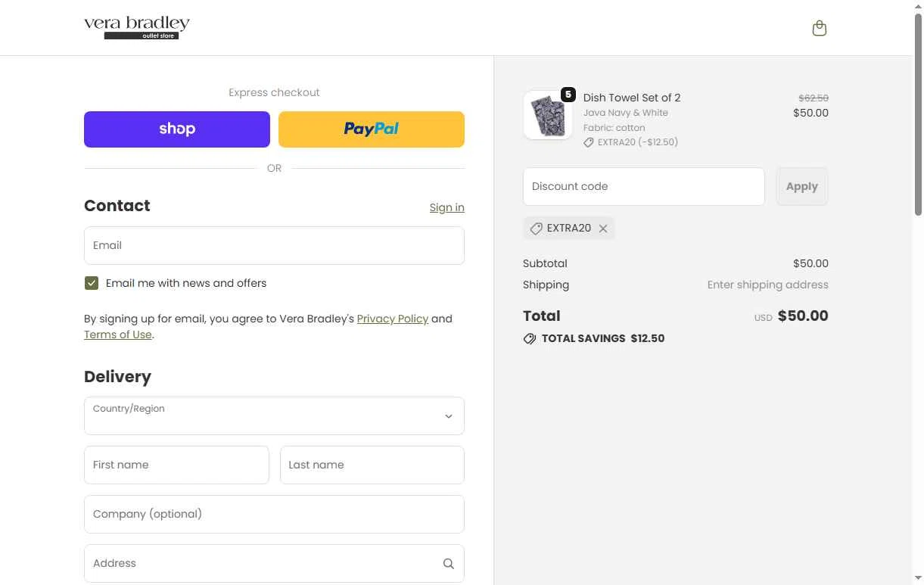The image size is (924, 585).
Task: Click the Dish Towel product thumbnail
Action: pos(547,116)
